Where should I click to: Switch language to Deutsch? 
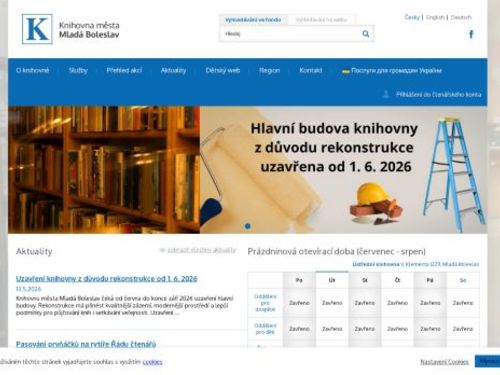pos(461,17)
